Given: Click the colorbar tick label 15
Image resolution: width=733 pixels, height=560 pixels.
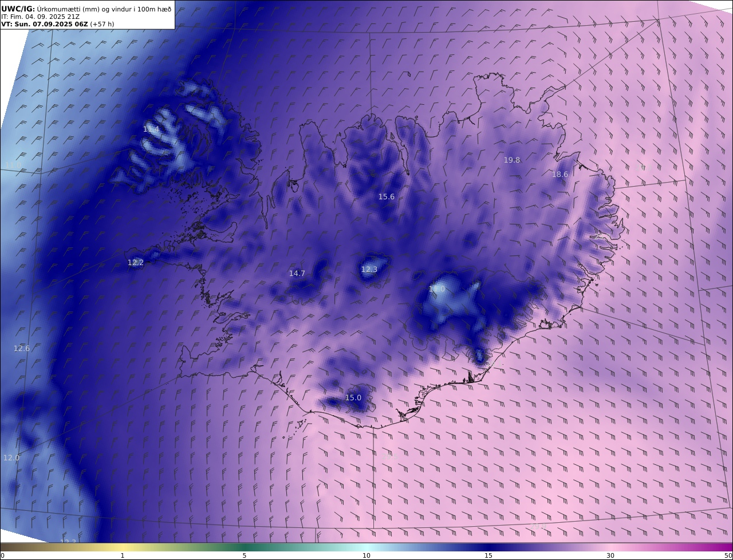Looking at the screenshot, I should click(488, 556).
